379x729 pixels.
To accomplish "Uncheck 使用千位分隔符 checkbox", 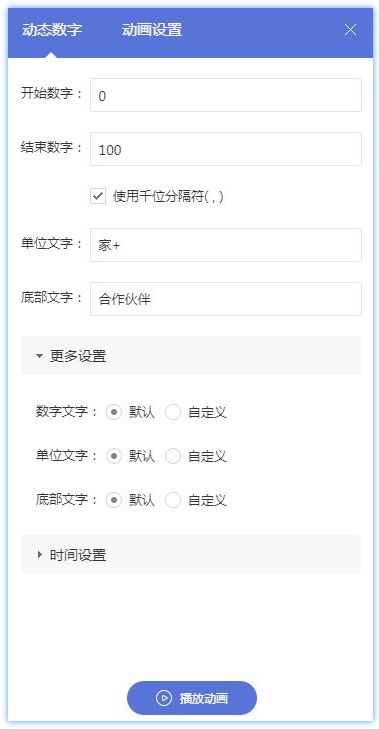I will tap(98, 196).
